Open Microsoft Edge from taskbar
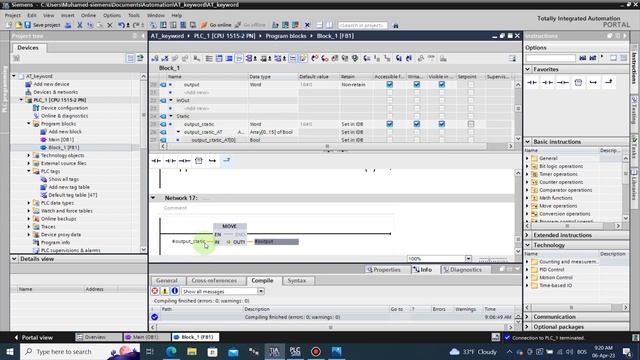The width and height of the screenshot is (640, 360). click(x=171, y=351)
